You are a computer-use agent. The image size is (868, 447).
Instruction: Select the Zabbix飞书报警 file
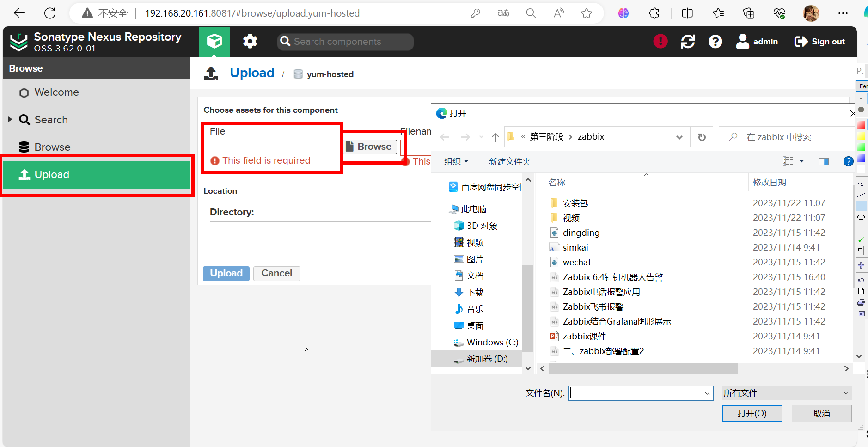point(587,306)
